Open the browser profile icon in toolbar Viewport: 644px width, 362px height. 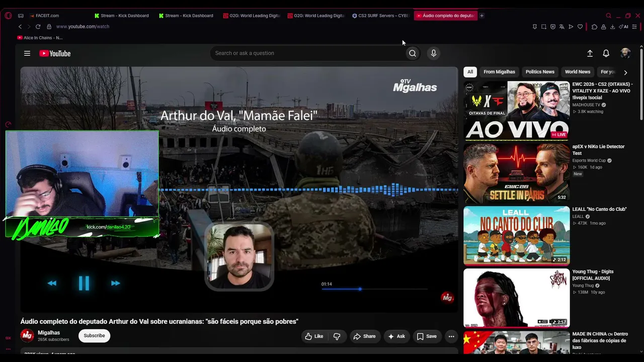[x=603, y=27]
